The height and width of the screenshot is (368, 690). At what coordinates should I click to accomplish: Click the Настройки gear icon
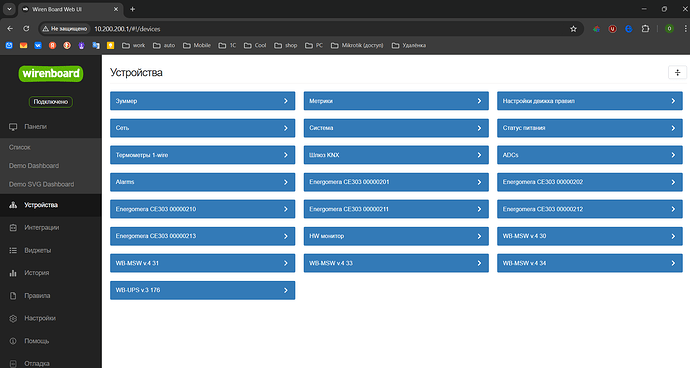[13, 318]
